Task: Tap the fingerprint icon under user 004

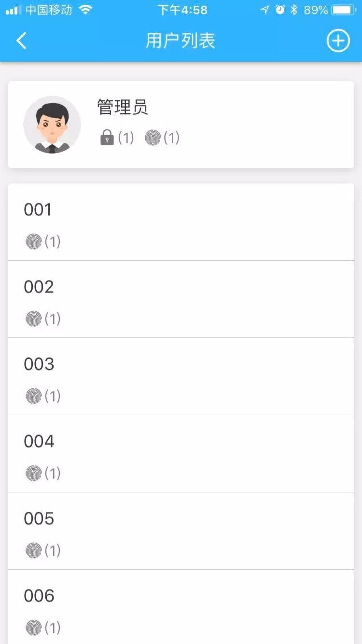Action: click(34, 473)
